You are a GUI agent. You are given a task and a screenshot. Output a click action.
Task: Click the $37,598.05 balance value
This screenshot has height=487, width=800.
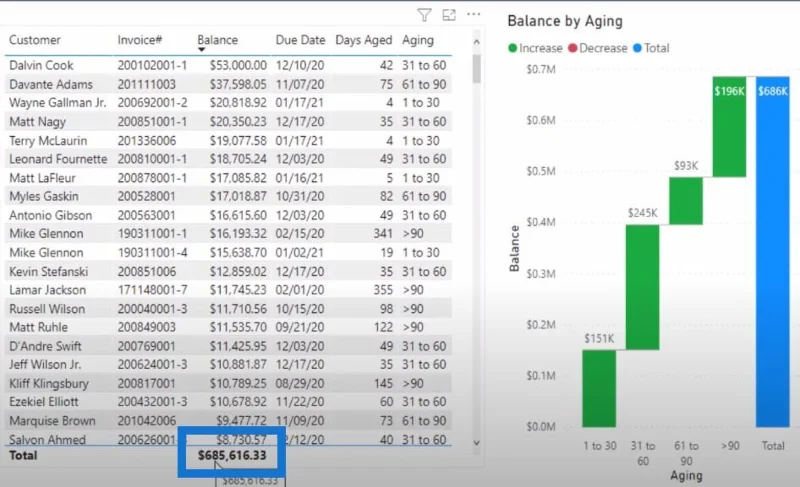[x=238, y=84]
